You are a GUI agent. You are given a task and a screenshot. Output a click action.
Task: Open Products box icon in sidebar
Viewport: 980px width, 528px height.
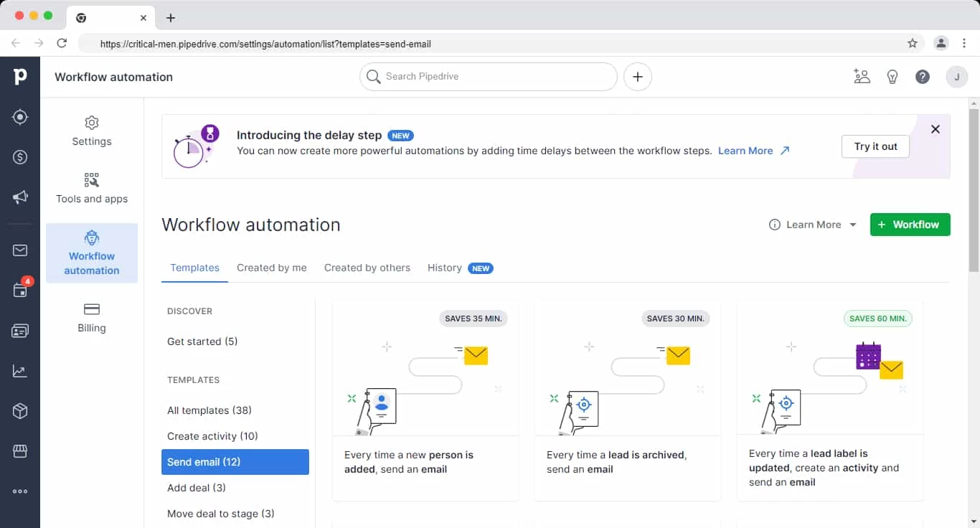[x=20, y=411]
